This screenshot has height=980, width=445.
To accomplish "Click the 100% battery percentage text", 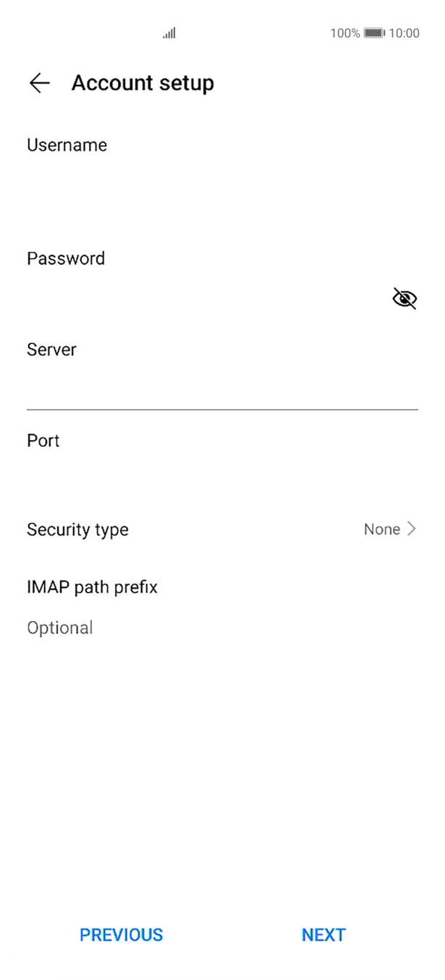I will point(344,33).
